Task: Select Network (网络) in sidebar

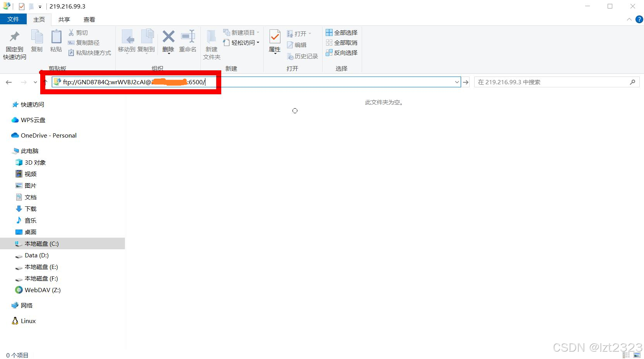Action: pyautogui.click(x=22, y=305)
